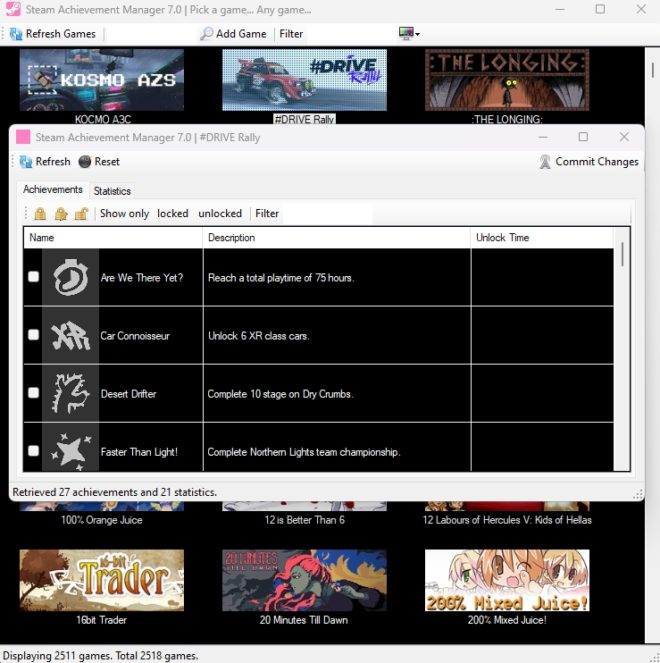The image size is (660, 663).
Task: Click the stopwatch icon for Are We There Yet?
Action: coord(71,277)
